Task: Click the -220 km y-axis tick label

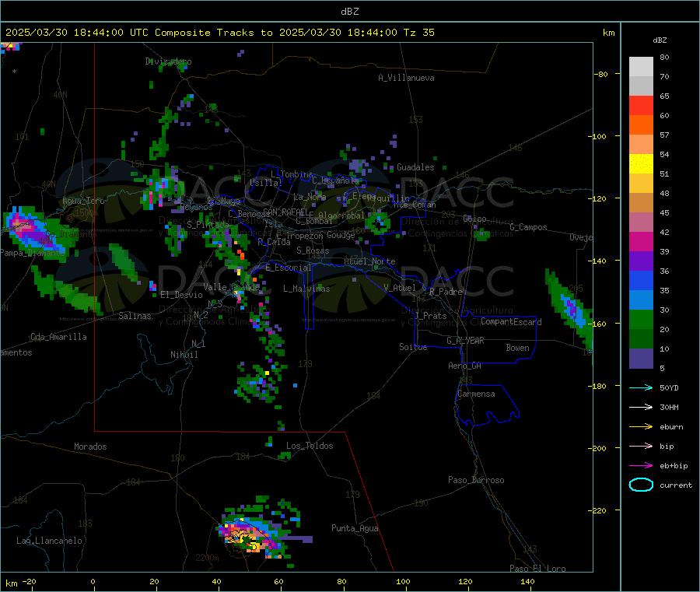Action: coord(599,511)
